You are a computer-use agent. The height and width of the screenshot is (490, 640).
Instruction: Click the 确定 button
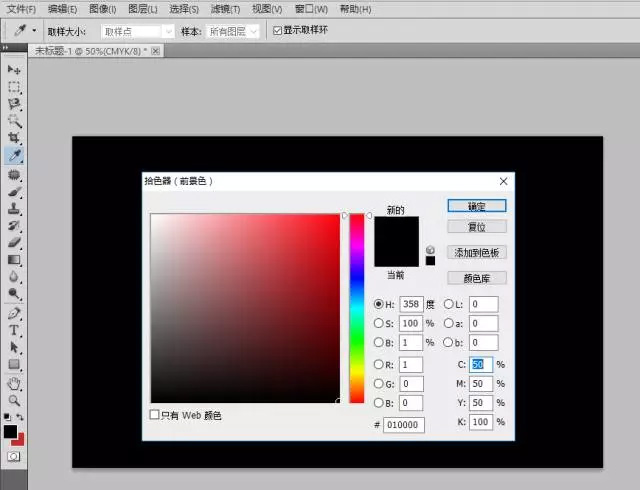pos(476,206)
